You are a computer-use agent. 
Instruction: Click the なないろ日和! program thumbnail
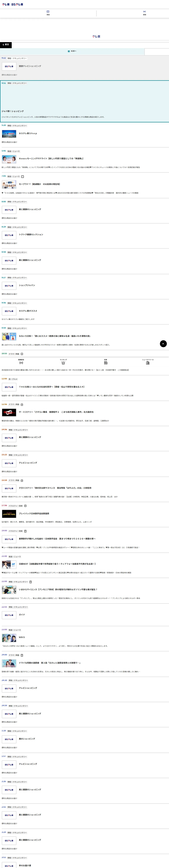pos(9,337)
